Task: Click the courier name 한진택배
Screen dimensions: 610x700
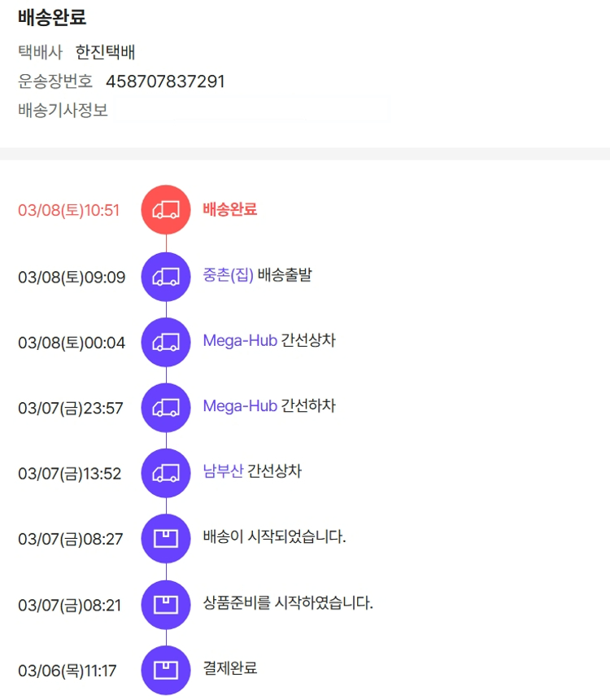Action: coord(105,53)
